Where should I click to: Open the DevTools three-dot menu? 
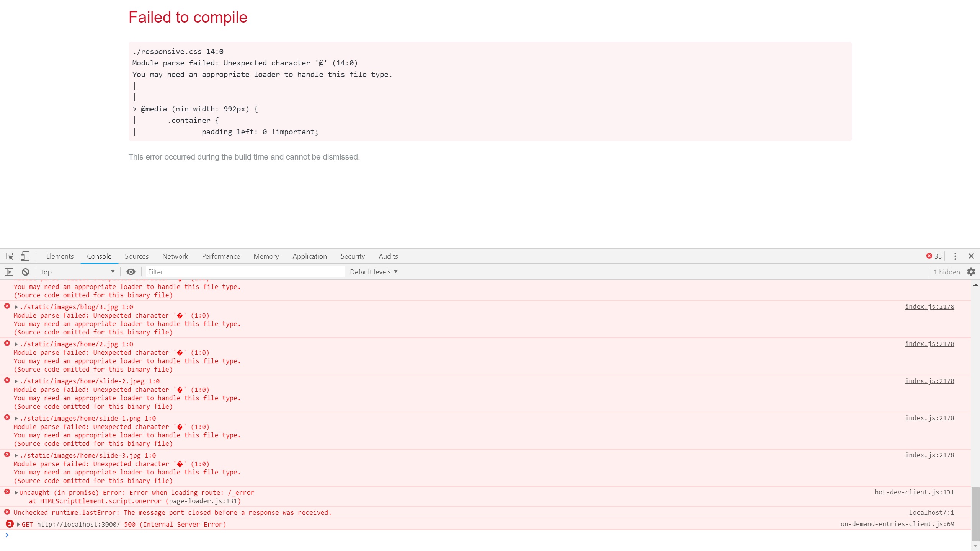pyautogui.click(x=955, y=256)
